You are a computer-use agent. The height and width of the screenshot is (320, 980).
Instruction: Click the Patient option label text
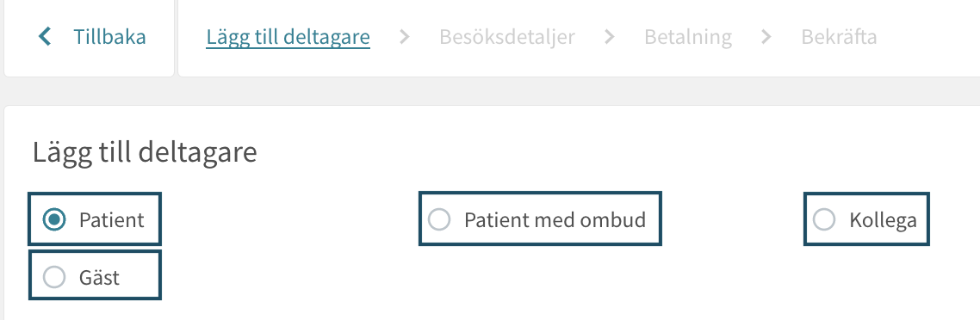tap(111, 220)
